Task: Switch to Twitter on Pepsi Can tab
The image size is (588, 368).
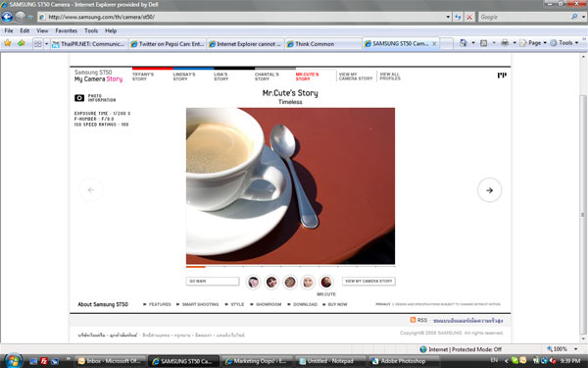Action: coord(168,44)
